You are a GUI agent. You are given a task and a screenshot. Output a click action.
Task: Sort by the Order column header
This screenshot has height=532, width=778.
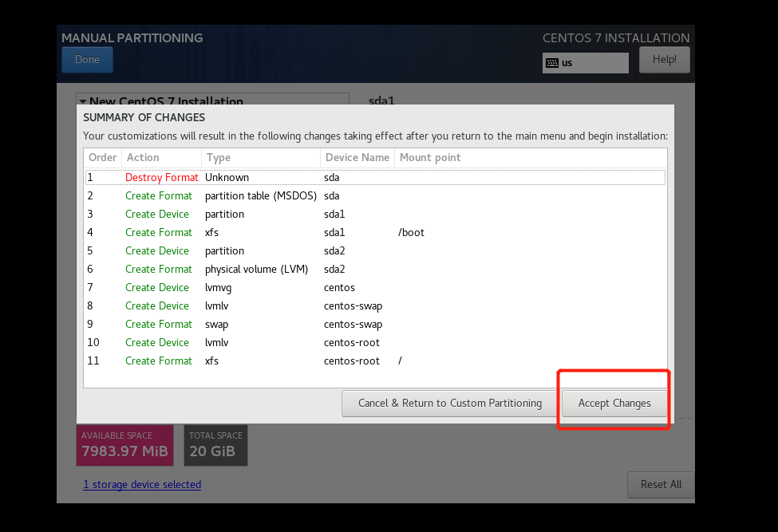coord(102,158)
